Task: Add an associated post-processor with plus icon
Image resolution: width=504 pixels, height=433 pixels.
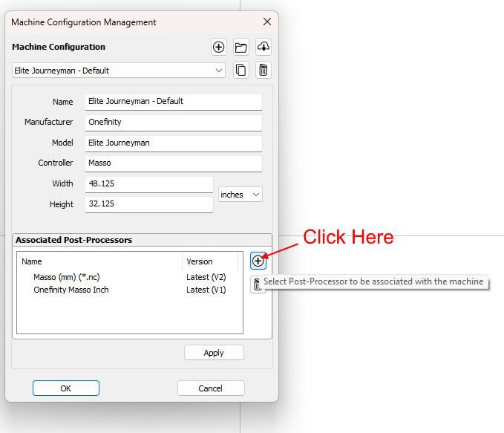Action: (x=258, y=261)
